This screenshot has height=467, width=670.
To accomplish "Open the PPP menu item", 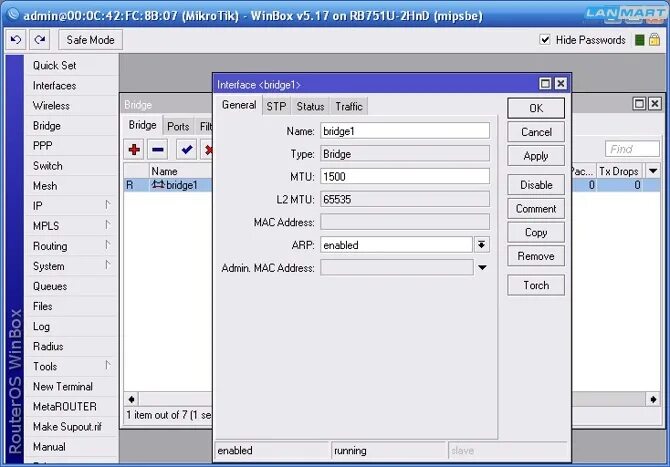I will [42, 146].
